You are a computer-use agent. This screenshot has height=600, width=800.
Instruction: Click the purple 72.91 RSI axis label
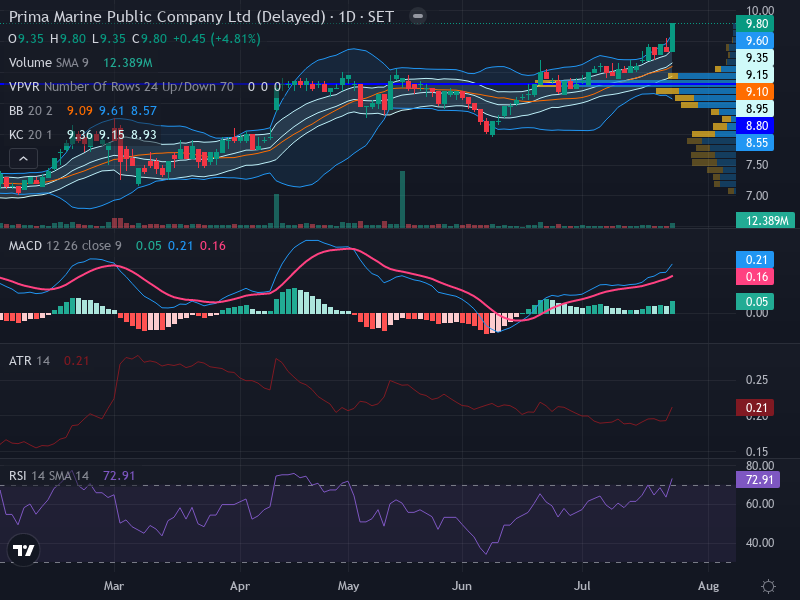[x=758, y=480]
